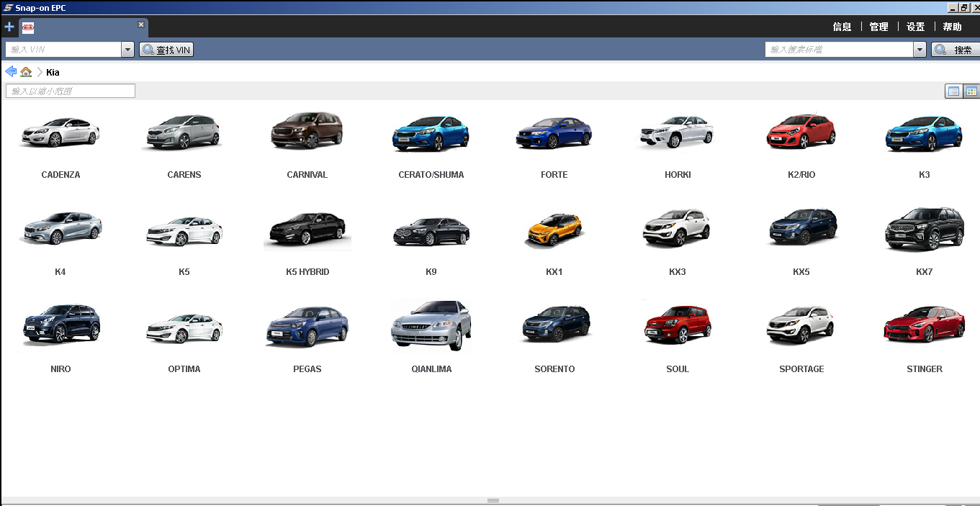The image size is (980, 506).
Task: Open a new tab with plus icon
Action: 9,27
